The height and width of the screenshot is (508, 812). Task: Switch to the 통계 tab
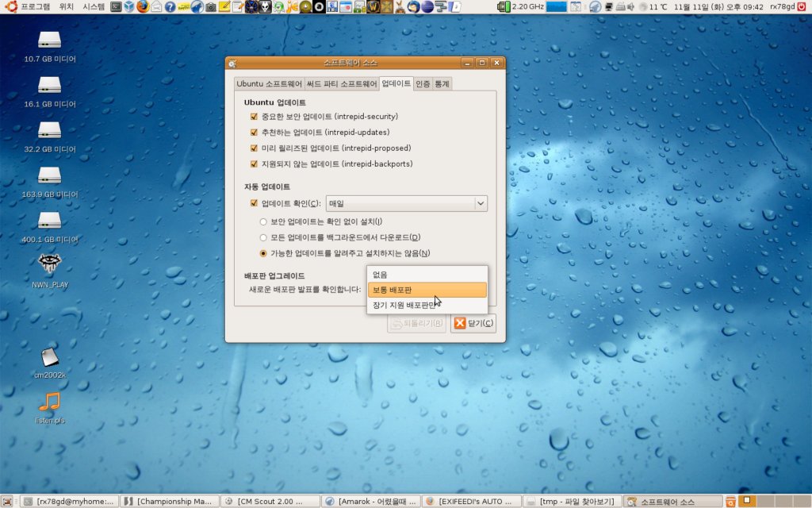[x=442, y=84]
